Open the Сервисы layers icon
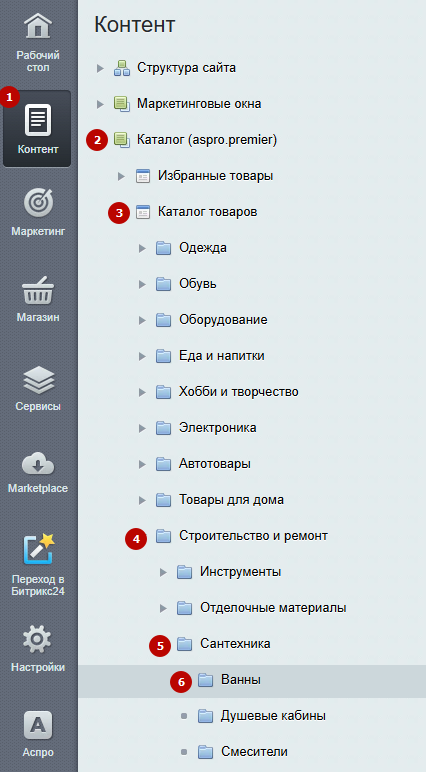Image resolution: width=426 pixels, height=772 pixels. (x=38, y=380)
